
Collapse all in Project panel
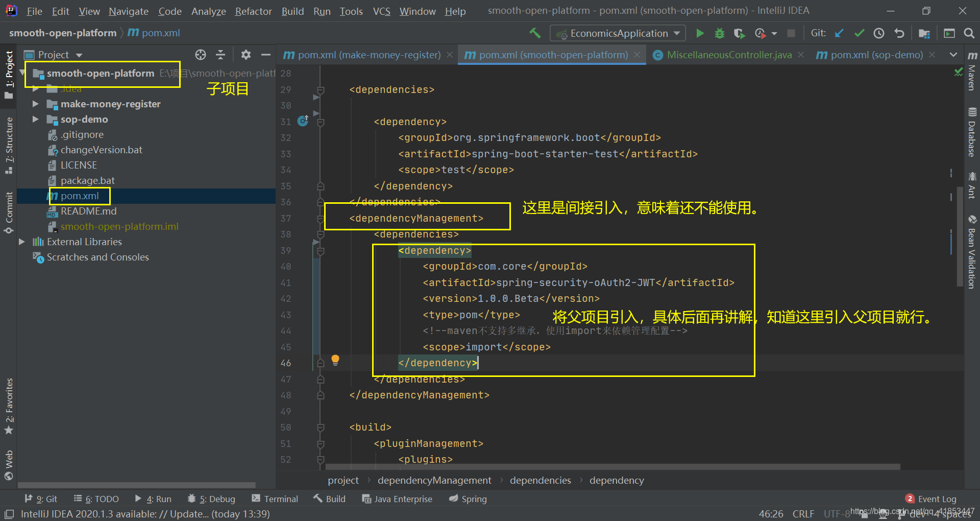pos(220,55)
